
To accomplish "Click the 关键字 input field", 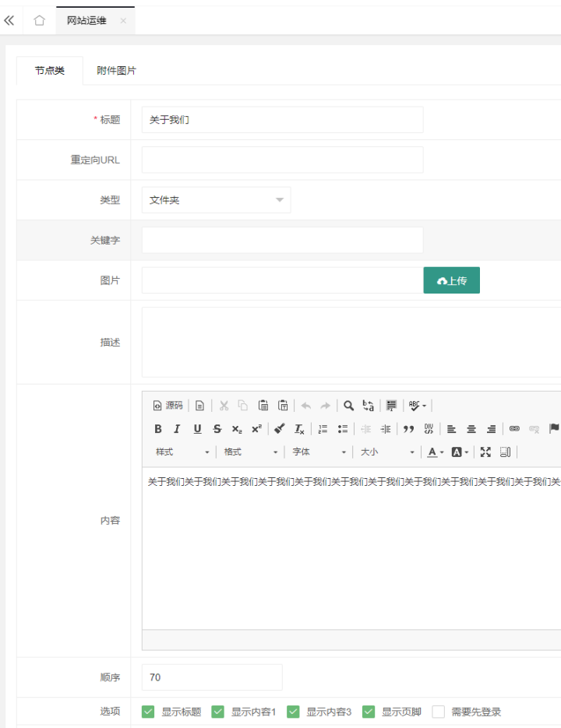I will (282, 241).
